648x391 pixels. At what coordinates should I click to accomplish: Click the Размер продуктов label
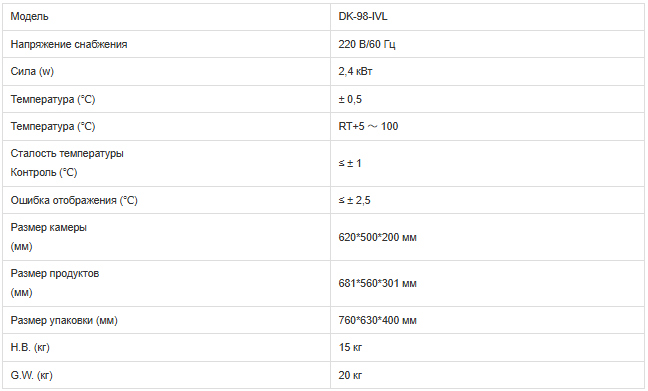point(55,274)
